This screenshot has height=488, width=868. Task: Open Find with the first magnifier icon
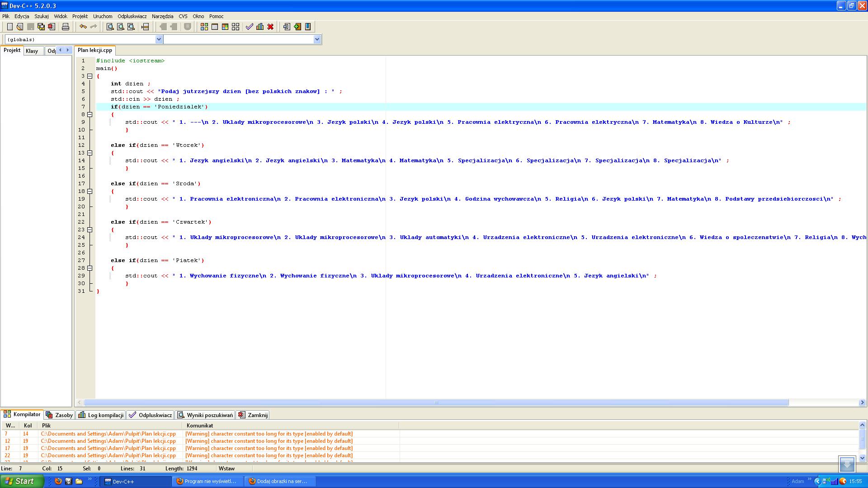[x=110, y=27]
